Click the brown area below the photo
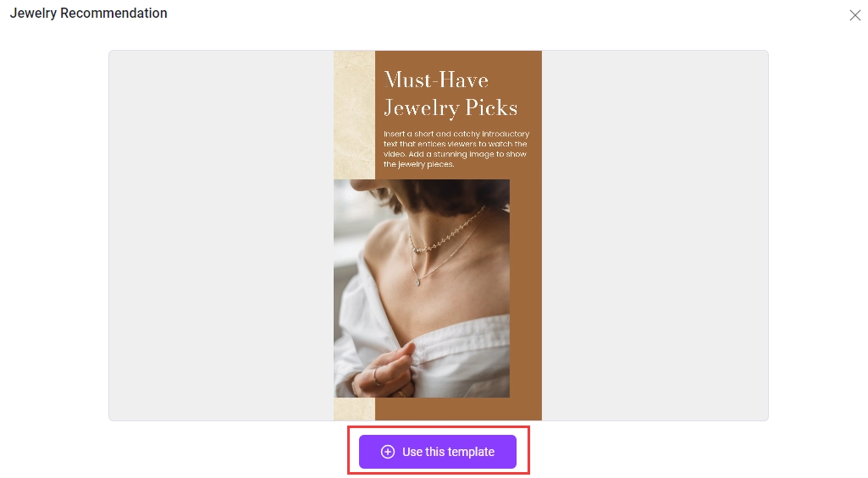This screenshot has height=478, width=868. click(458, 409)
